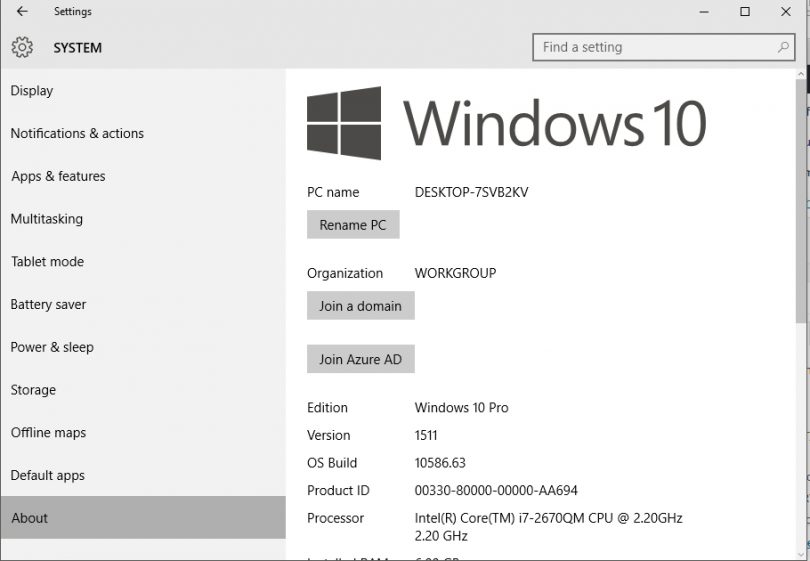Open the Display settings page
The width and height of the screenshot is (810, 561).
tap(32, 91)
